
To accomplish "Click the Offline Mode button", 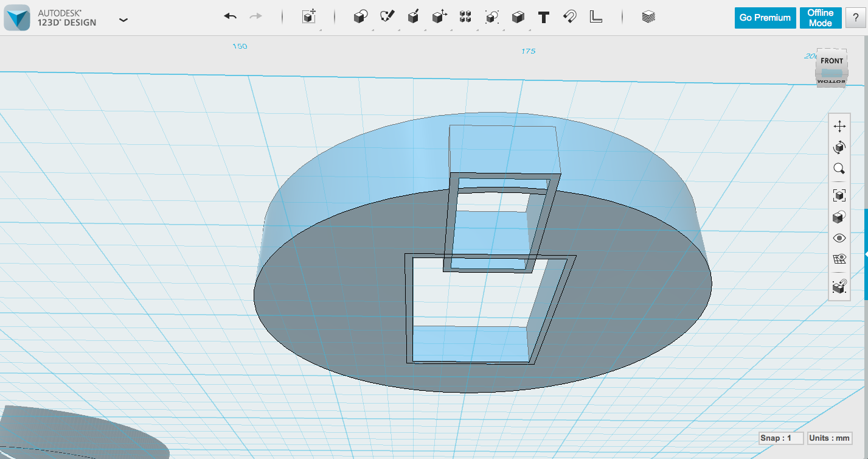I will click(x=820, y=18).
